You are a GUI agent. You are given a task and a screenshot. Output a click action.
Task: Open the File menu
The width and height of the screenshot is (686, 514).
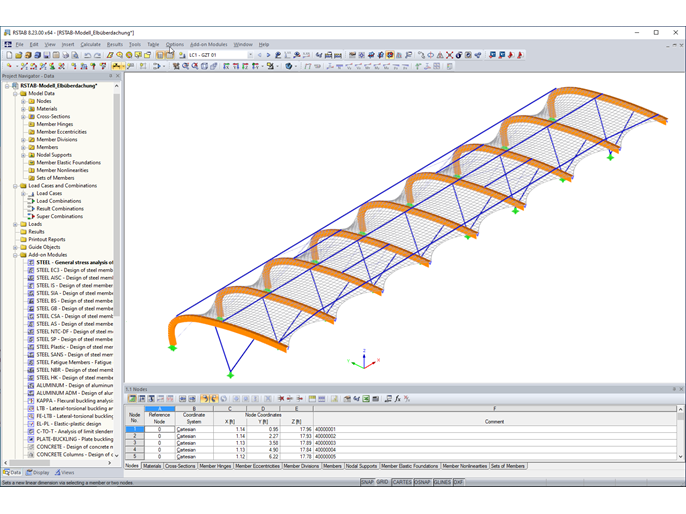(x=20, y=44)
